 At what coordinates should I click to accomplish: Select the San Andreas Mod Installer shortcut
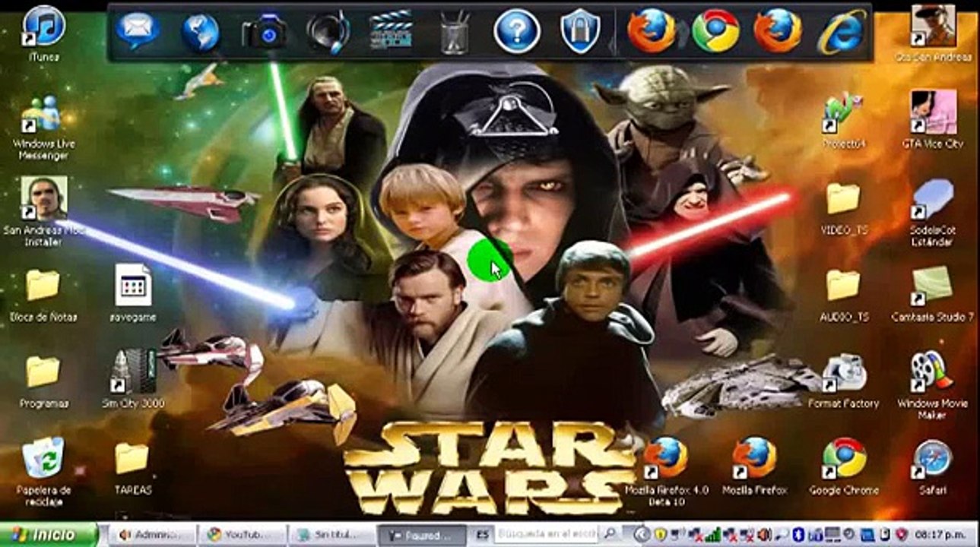(43, 212)
